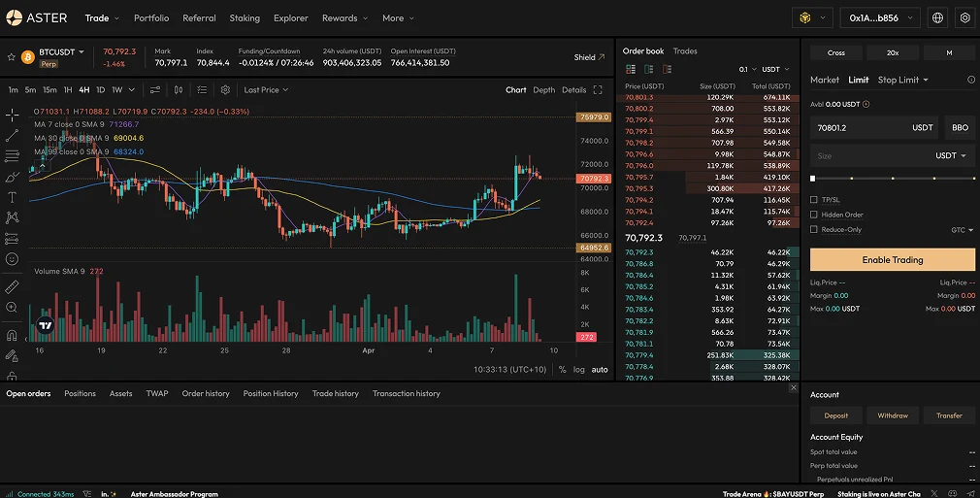
Task: Open chart settings gear icon
Action: pos(225,90)
